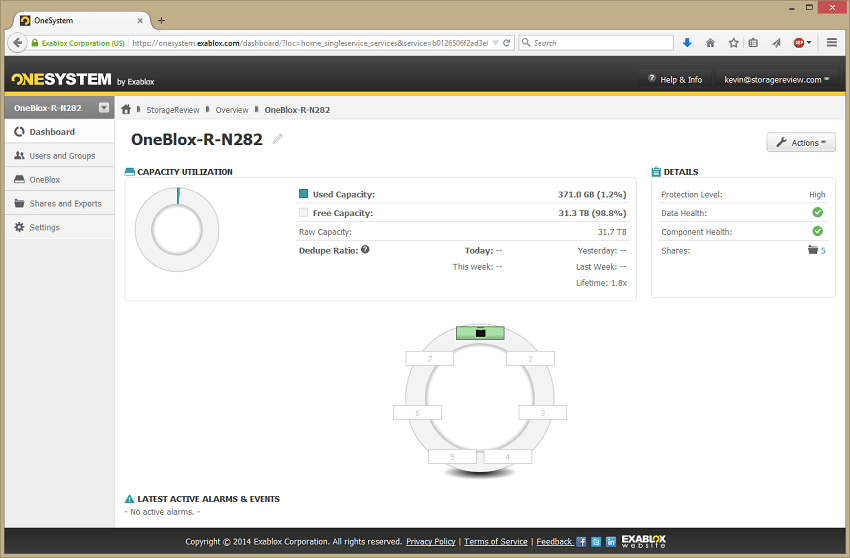The image size is (850, 558).
Task: Click the Data Health green check icon
Action: (817, 213)
